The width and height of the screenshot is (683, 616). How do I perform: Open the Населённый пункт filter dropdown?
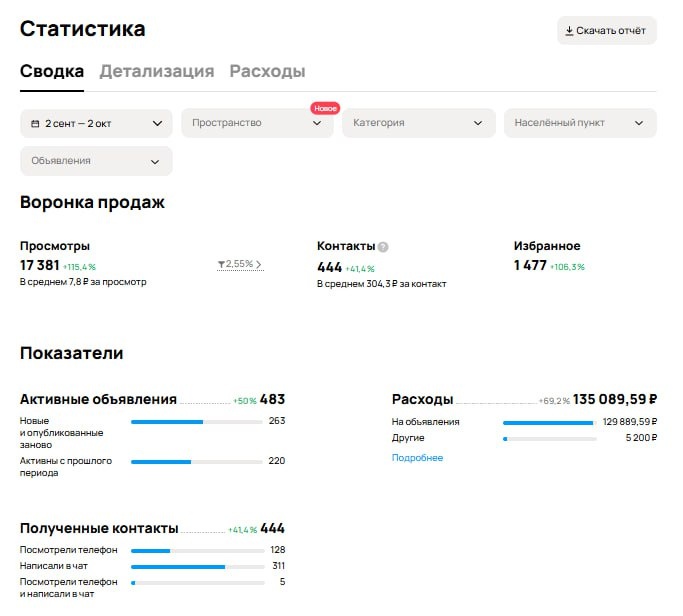(580, 123)
